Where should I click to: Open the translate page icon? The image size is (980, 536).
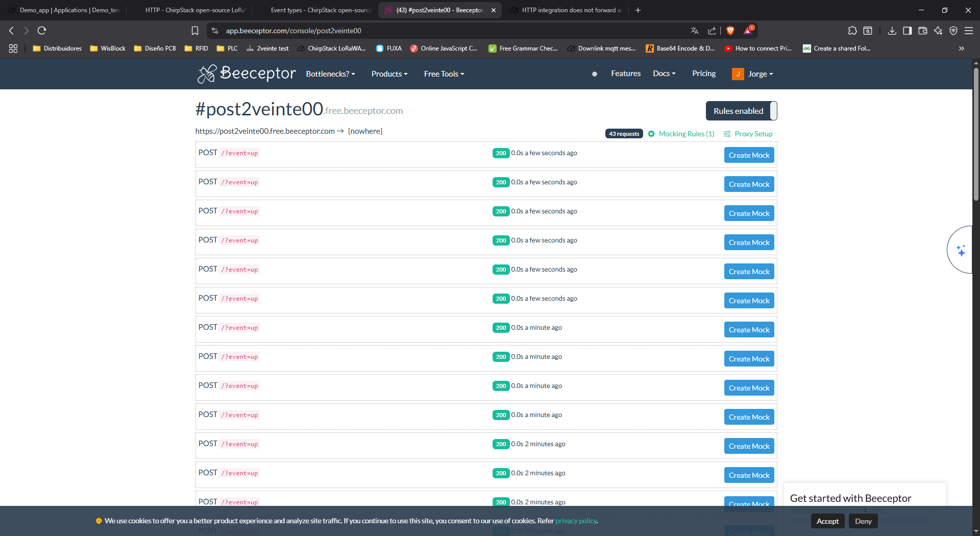coord(695,31)
